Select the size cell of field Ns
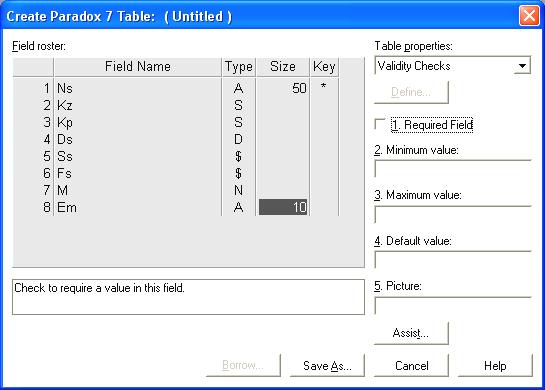 click(x=283, y=88)
